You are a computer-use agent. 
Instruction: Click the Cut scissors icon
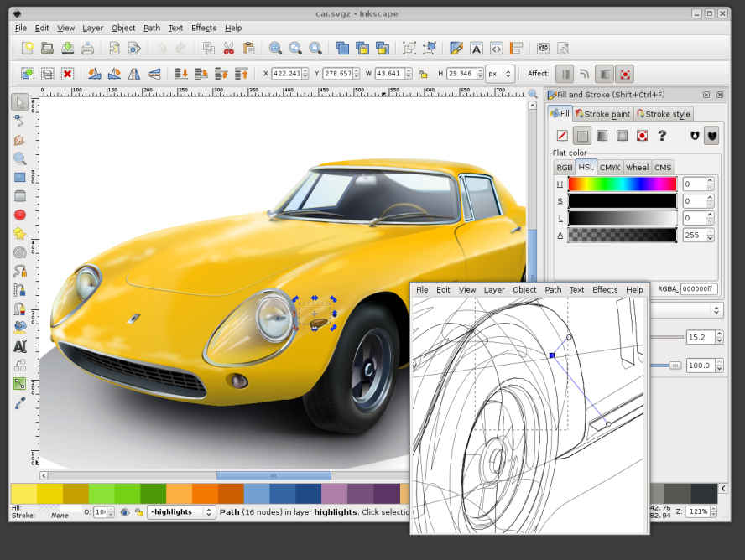click(229, 48)
